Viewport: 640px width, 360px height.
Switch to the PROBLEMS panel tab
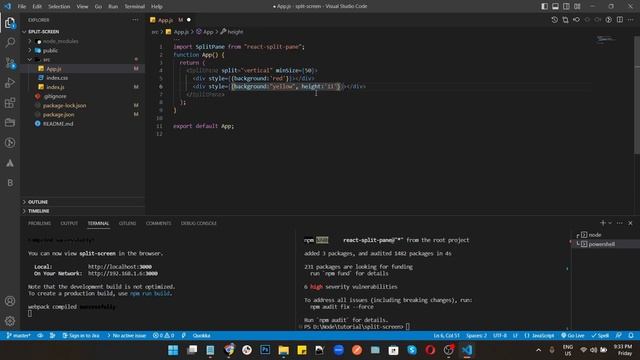click(40, 223)
